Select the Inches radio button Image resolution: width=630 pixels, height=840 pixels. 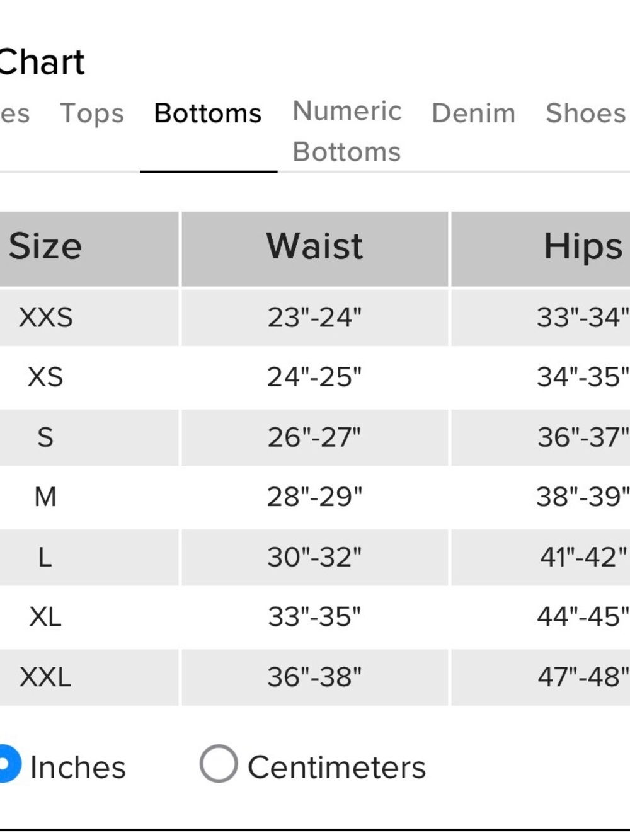pos(8,764)
